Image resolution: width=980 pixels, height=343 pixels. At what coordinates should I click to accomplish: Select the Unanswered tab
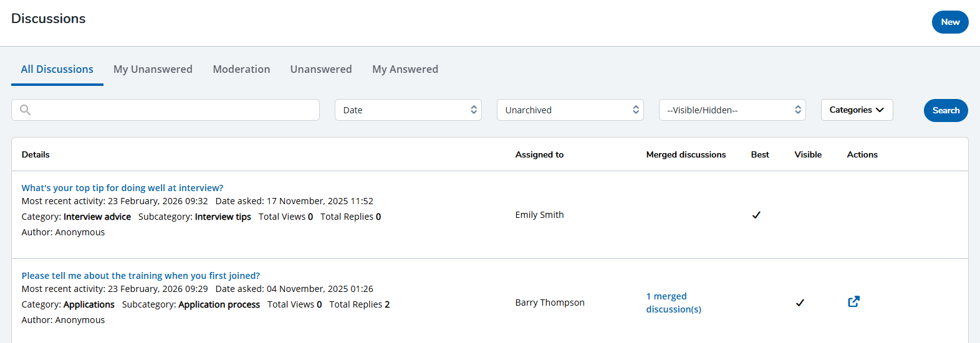click(x=321, y=69)
